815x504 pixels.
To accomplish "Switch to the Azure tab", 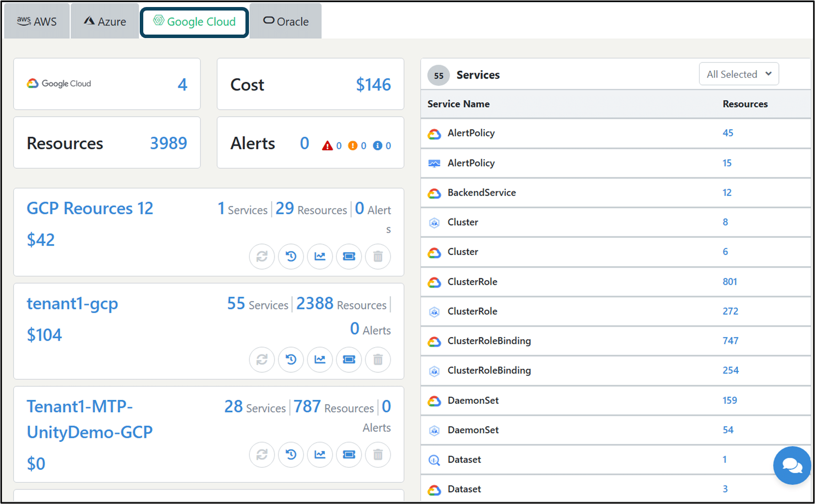I will pos(105,22).
